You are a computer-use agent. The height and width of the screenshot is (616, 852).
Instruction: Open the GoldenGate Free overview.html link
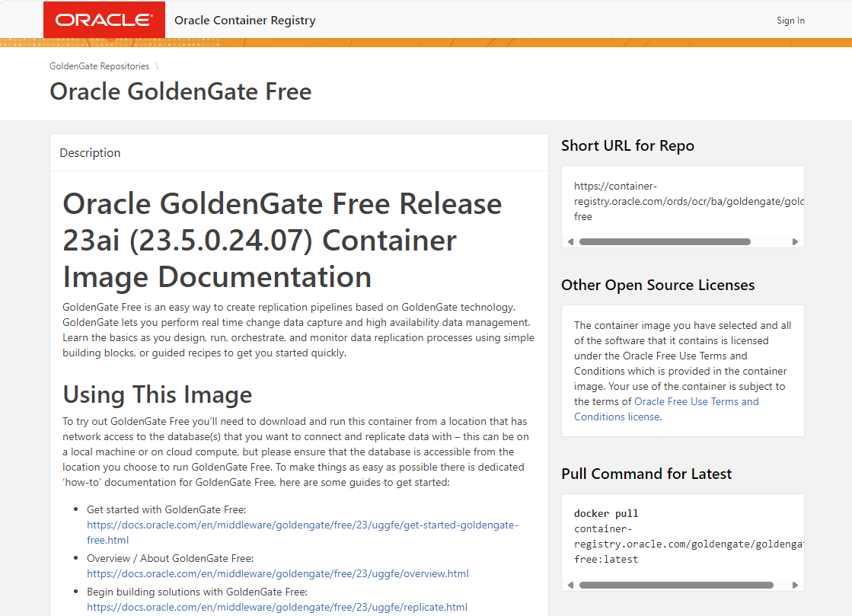click(x=278, y=573)
